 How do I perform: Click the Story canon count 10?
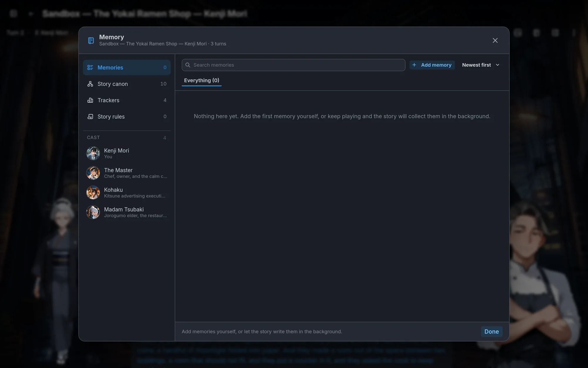point(163,84)
